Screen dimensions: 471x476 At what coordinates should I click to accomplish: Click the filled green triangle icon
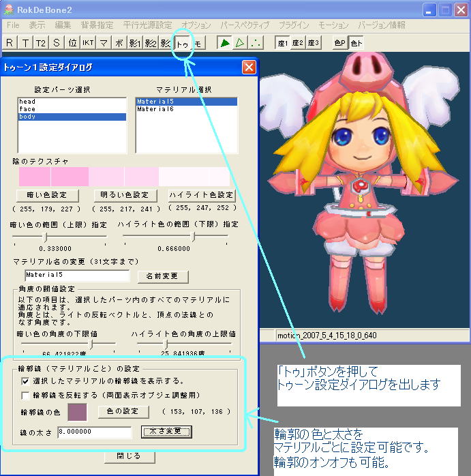[224, 43]
